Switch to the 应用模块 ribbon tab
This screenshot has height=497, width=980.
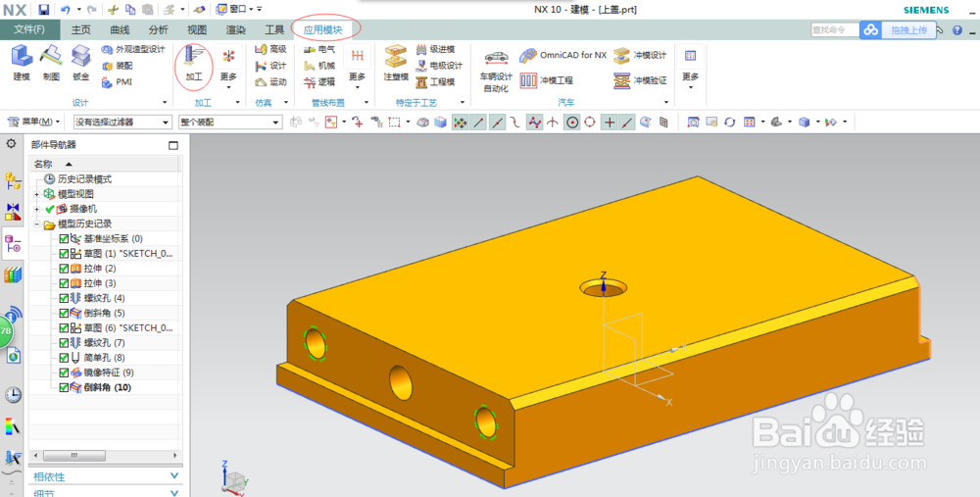[323, 30]
